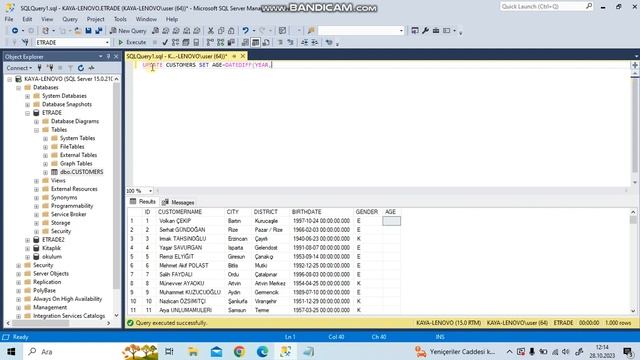The width and height of the screenshot is (640, 360).
Task: Click the results grid vertical scrollbar
Action: (x=633, y=261)
